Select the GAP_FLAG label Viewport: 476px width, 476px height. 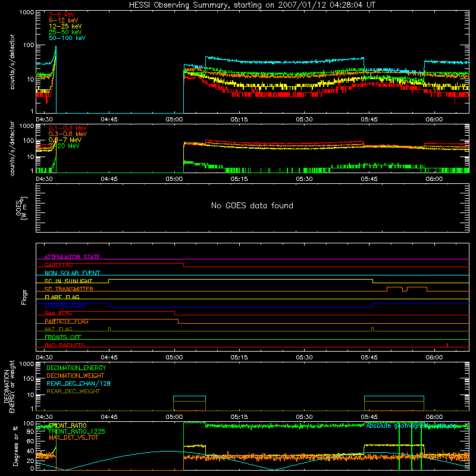pyautogui.click(x=58, y=265)
